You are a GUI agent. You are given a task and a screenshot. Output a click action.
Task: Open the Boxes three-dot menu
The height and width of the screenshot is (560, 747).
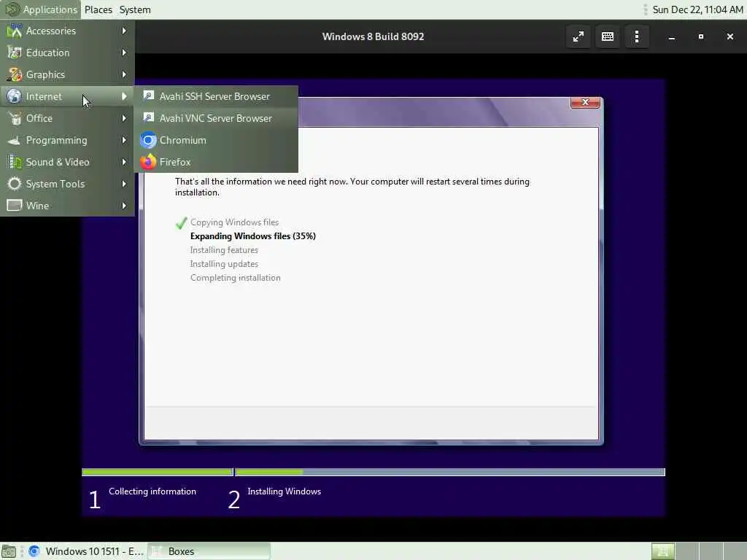point(637,36)
